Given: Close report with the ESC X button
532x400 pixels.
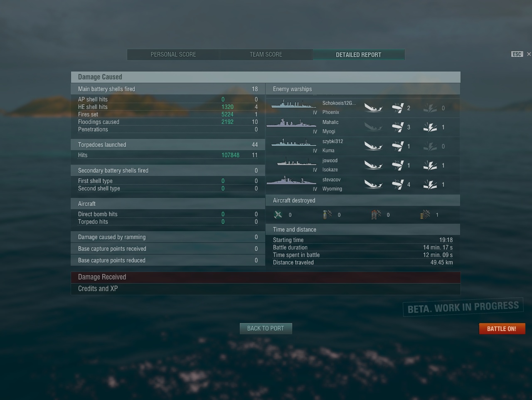Looking at the screenshot, I should pyautogui.click(x=529, y=54).
